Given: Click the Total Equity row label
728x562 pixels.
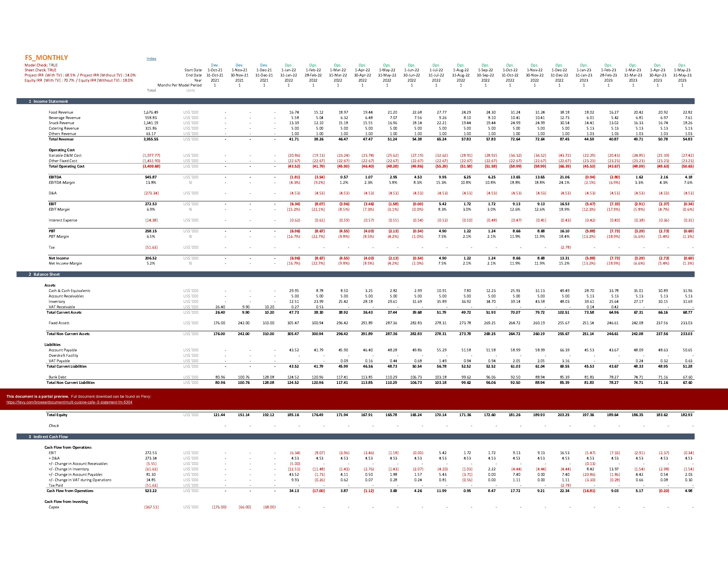Looking at the screenshot, I should (57, 415).
